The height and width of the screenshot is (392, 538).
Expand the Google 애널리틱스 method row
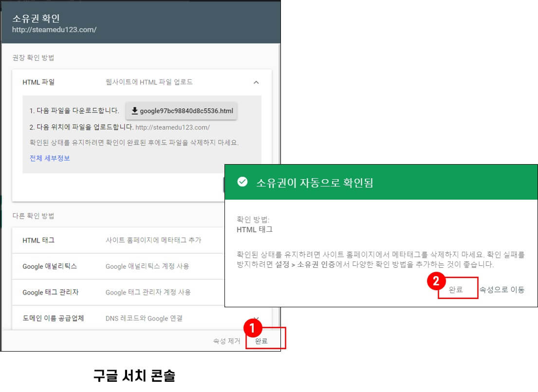[x=118, y=266]
